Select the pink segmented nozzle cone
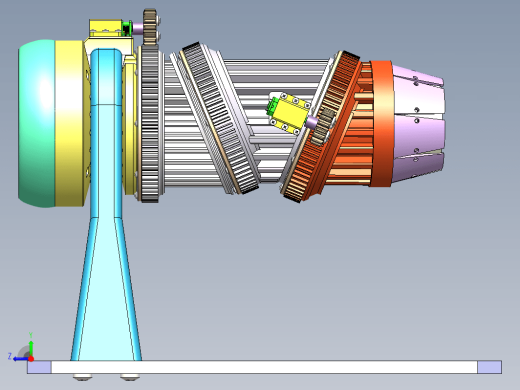The width and height of the screenshot is (520, 390). point(418,123)
